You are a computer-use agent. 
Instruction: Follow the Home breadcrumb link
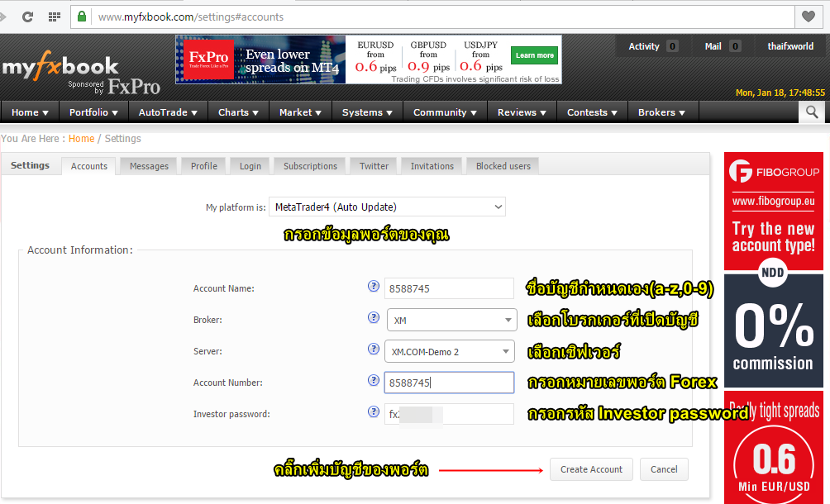tap(81, 139)
